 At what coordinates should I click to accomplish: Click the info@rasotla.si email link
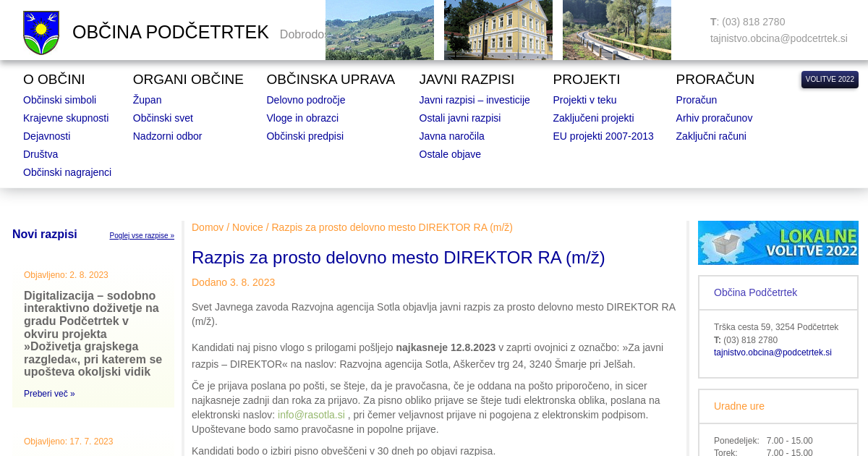311,415
